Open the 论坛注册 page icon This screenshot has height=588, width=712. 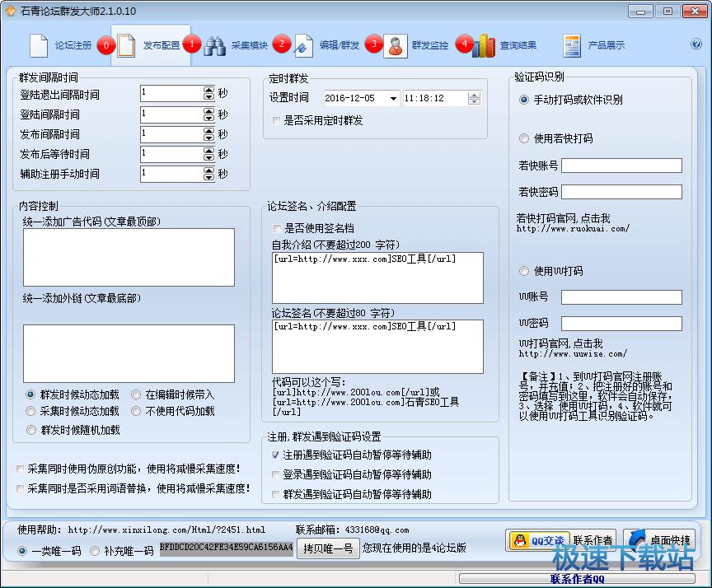pos(39,45)
